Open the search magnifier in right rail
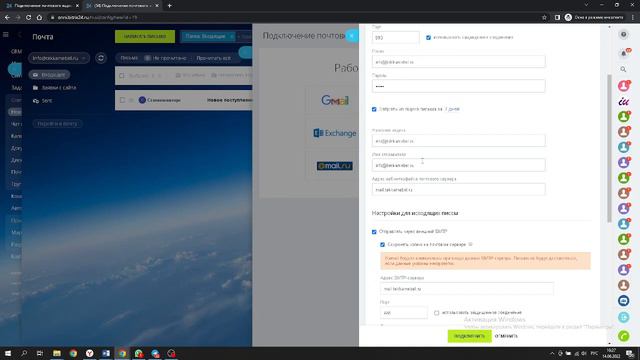The height and width of the screenshot is (360, 640). 623,69
